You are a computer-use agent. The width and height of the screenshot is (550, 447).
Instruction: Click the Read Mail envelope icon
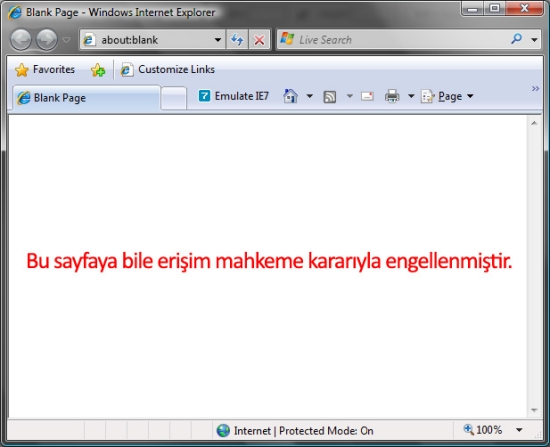(367, 96)
